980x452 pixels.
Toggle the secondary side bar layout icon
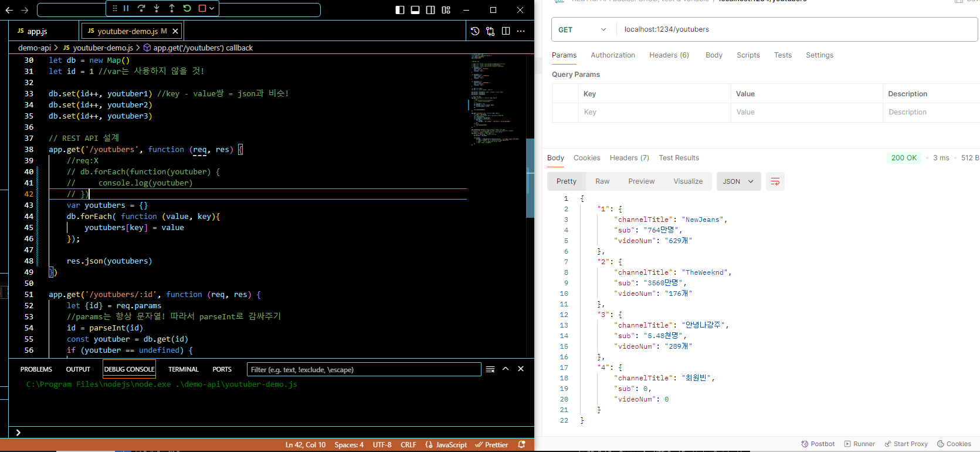(x=430, y=10)
